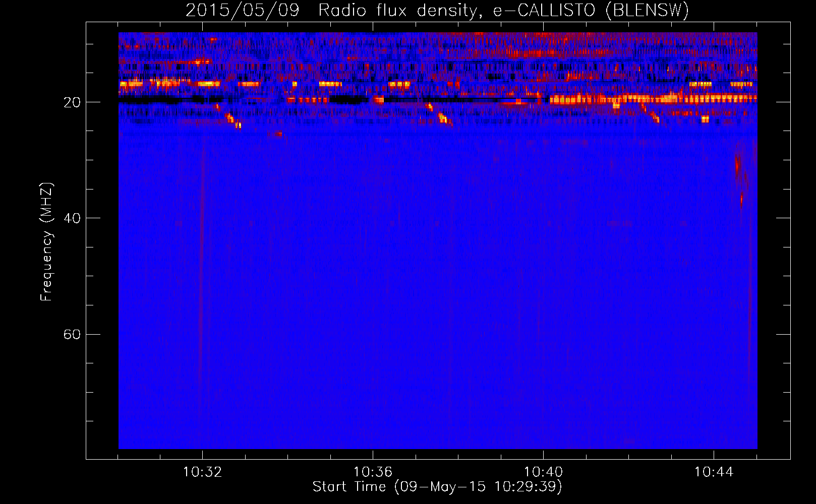Click the 40 frequency tick label
This screenshot has width=816, height=504.
tap(72, 218)
